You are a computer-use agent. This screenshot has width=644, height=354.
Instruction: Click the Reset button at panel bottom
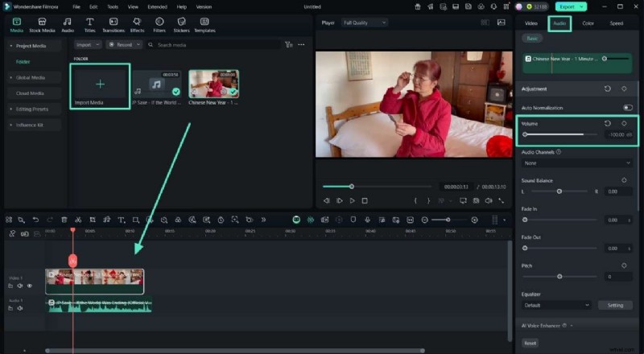click(x=530, y=343)
